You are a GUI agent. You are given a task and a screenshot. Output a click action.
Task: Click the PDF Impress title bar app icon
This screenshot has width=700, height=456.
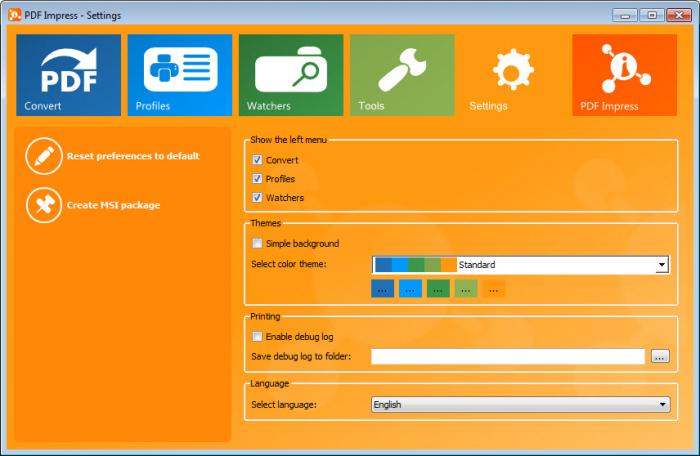tap(14, 15)
